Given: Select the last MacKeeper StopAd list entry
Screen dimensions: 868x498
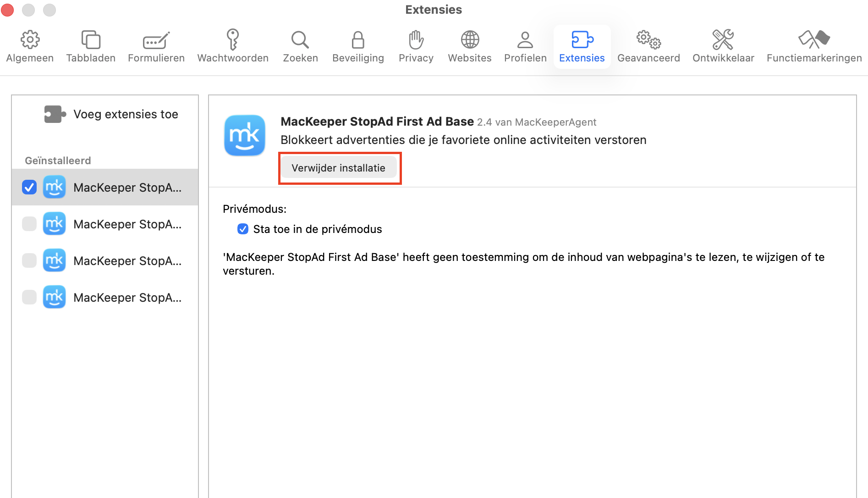Looking at the screenshot, I should [x=127, y=297].
